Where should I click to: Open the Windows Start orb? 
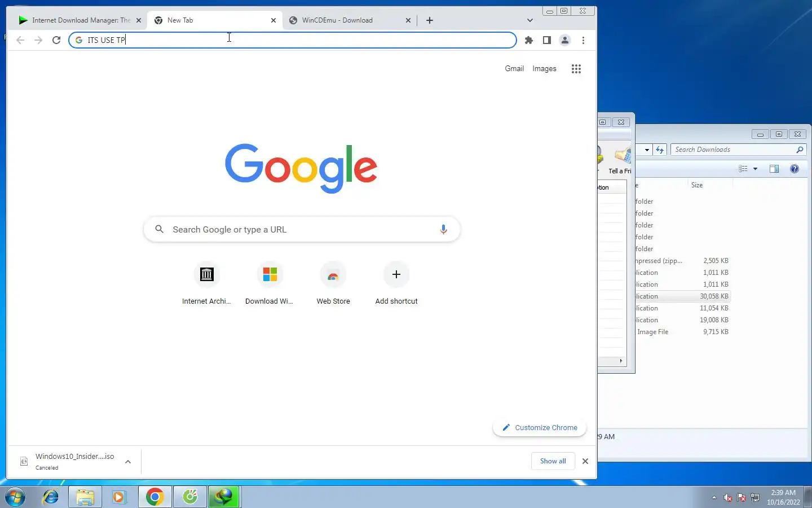click(15, 497)
